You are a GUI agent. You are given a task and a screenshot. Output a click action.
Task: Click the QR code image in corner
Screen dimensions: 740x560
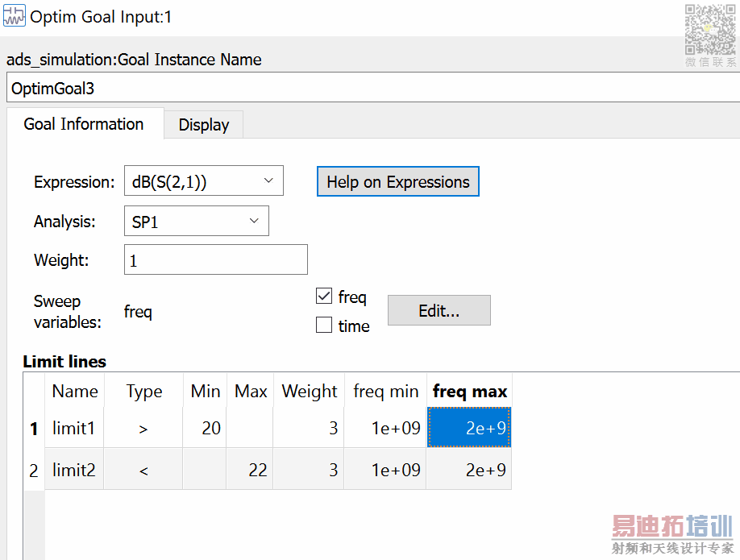point(709,30)
